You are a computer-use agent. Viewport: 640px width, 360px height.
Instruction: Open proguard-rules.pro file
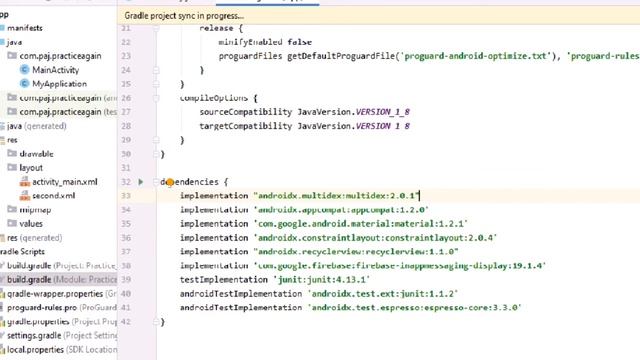pyautogui.click(x=61, y=308)
